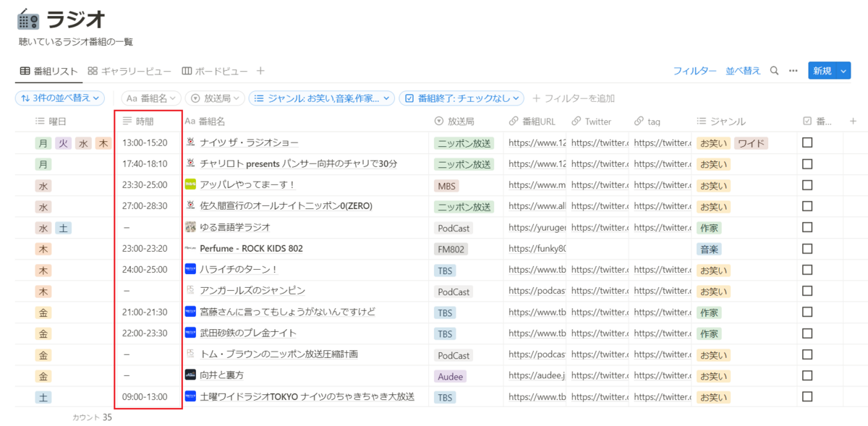Toggle 番組終了 checkbox for 向井と裏方
This screenshot has width=868, height=426.
[x=807, y=375]
